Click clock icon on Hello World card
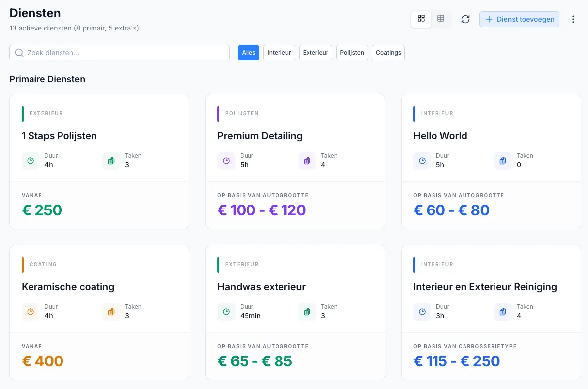This screenshot has width=588, height=389. (422, 161)
